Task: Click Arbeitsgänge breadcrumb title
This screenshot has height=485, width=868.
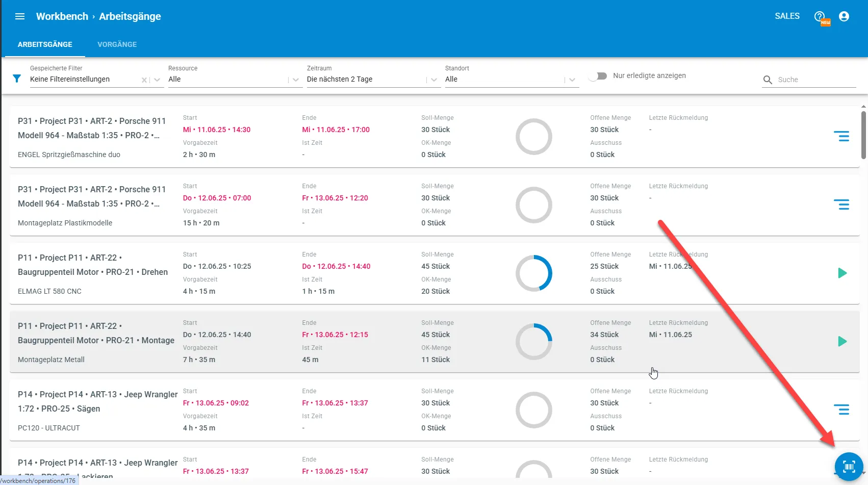Action: tap(130, 16)
